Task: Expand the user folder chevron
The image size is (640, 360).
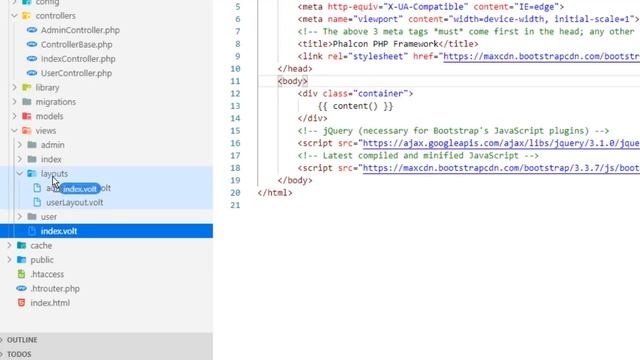Action: pos(20,217)
